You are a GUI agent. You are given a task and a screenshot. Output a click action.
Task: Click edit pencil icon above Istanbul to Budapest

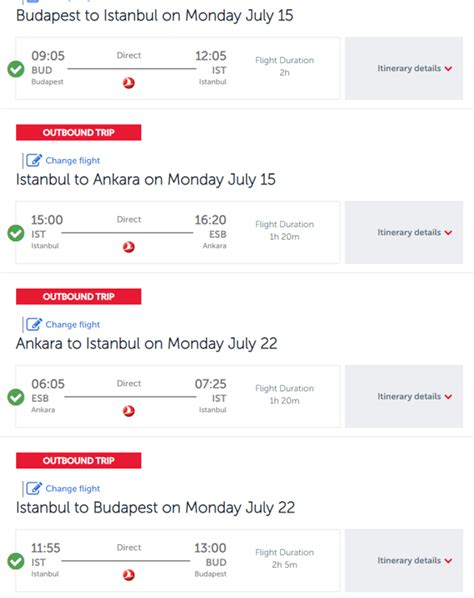coord(34,489)
